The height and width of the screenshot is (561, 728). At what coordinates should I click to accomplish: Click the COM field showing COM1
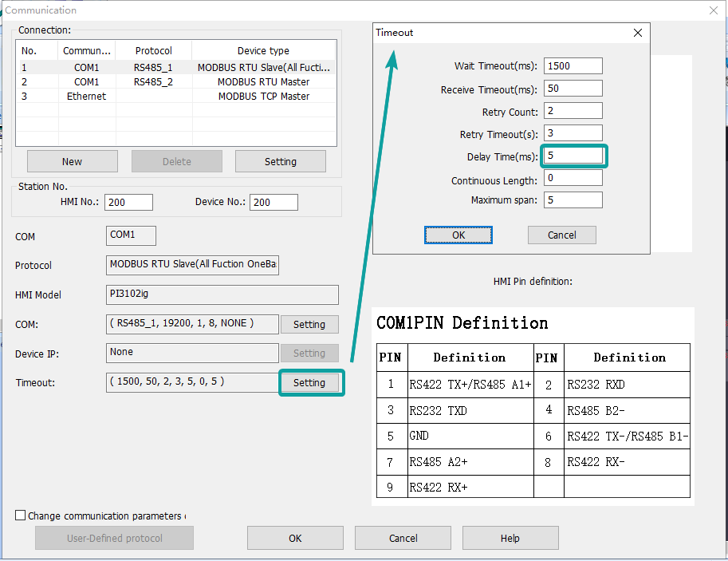[131, 235]
